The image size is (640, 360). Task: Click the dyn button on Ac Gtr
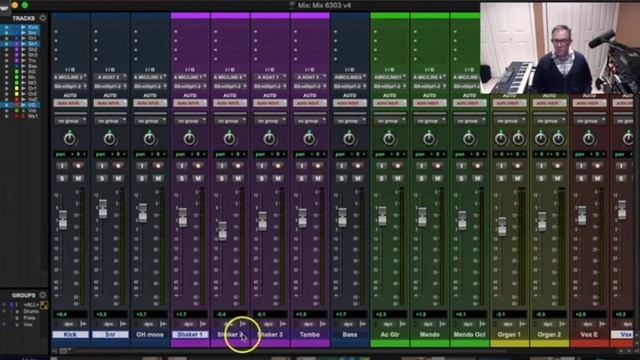tap(389, 324)
